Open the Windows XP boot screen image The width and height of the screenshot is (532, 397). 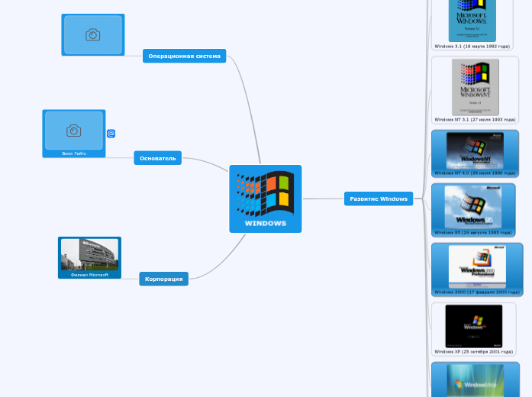[x=473, y=326]
